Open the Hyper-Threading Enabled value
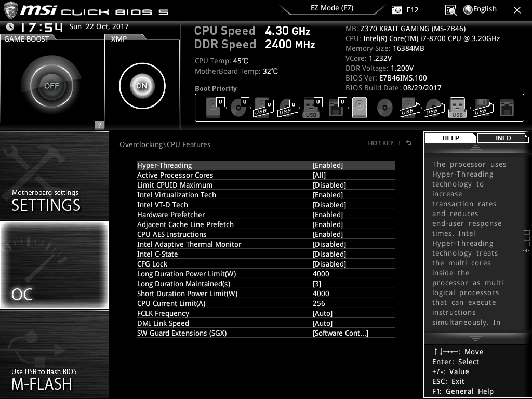 (x=327, y=165)
